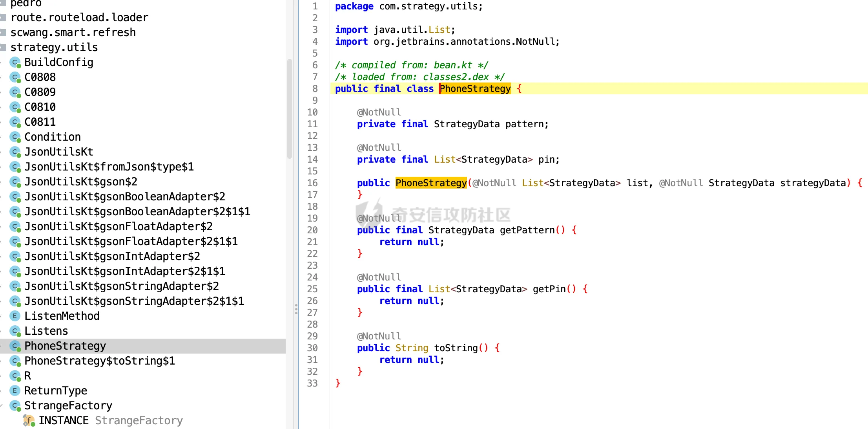This screenshot has width=868, height=429.
Task: Click the ListenMethod enum icon
Action: click(x=15, y=316)
